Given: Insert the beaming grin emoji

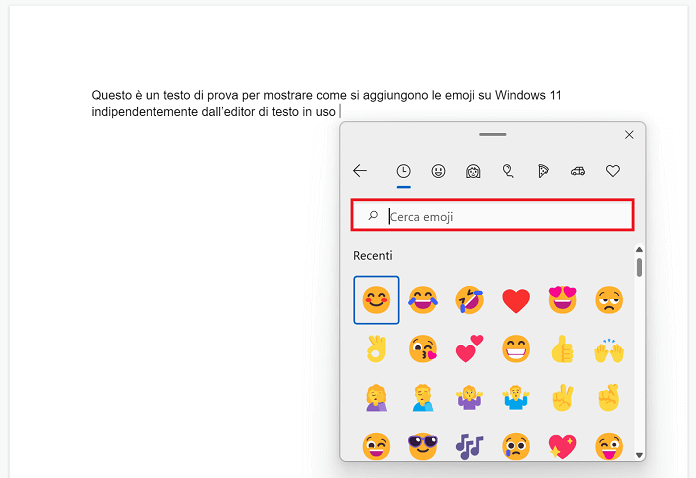Looking at the screenshot, I should [x=516, y=349].
